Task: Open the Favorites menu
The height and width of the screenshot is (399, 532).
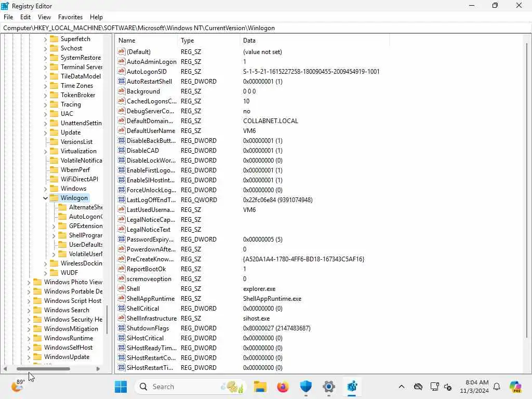Action: point(70,17)
